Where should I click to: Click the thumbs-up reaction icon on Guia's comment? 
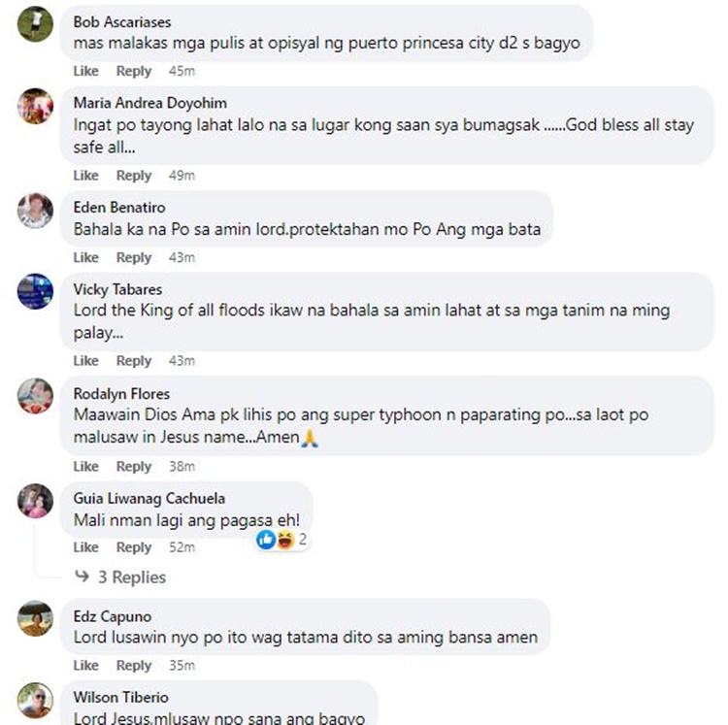[266, 540]
